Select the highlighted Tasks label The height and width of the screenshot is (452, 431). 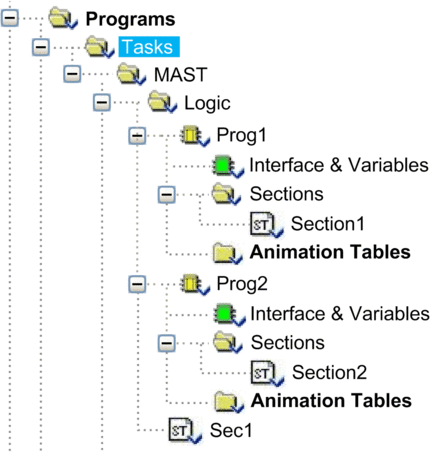point(149,47)
